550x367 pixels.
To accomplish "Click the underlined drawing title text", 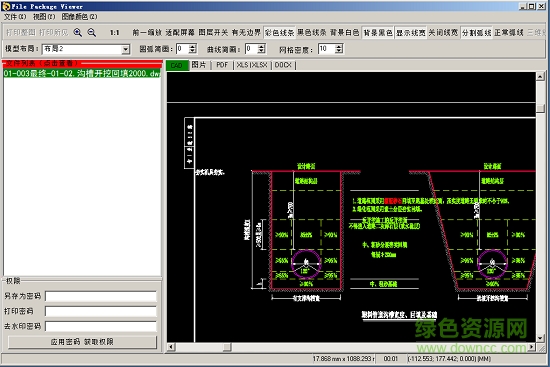I will [399, 315].
